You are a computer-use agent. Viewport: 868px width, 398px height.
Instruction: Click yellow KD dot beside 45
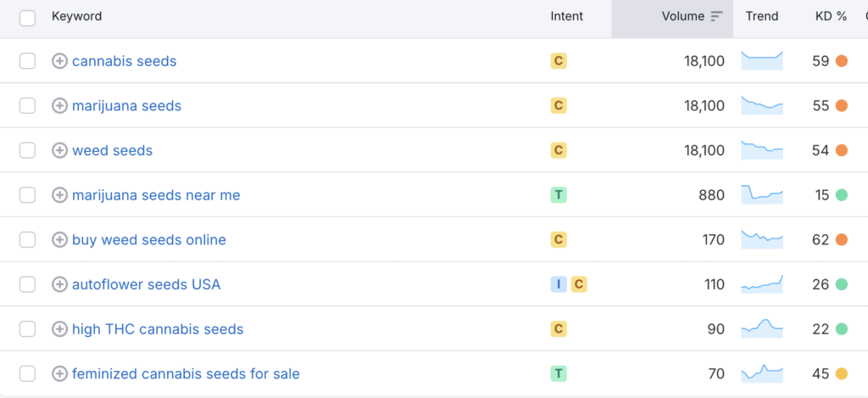click(842, 373)
